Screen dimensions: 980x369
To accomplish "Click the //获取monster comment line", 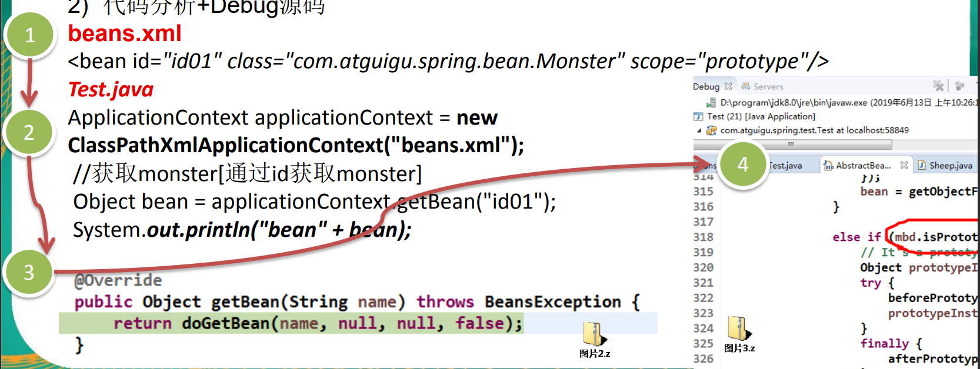I will pyautogui.click(x=247, y=173).
